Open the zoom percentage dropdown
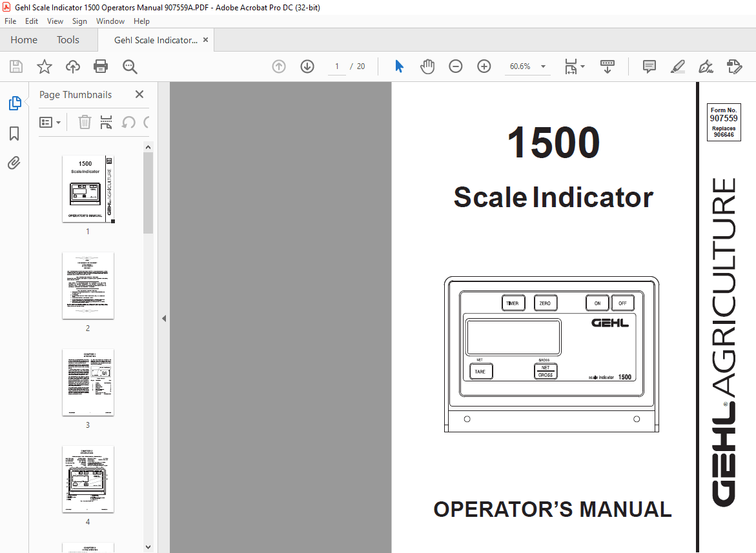The width and height of the screenshot is (756, 553). 542,66
